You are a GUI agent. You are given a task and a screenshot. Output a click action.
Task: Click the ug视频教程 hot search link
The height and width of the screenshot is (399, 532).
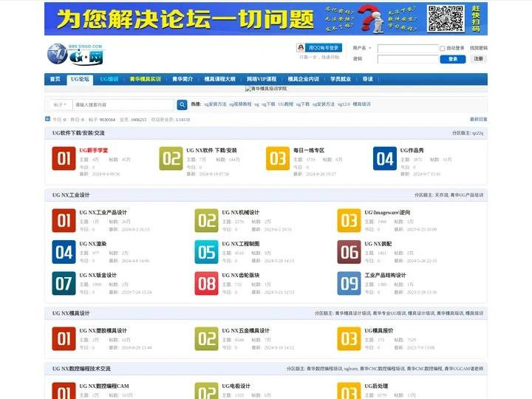pyautogui.click(x=241, y=104)
